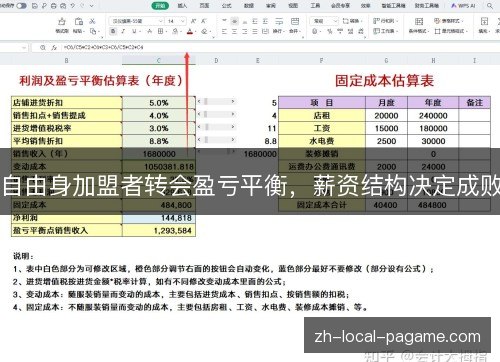Toggle the auto-save switch at top left
The image size is (500, 362).
tap(21, 6)
